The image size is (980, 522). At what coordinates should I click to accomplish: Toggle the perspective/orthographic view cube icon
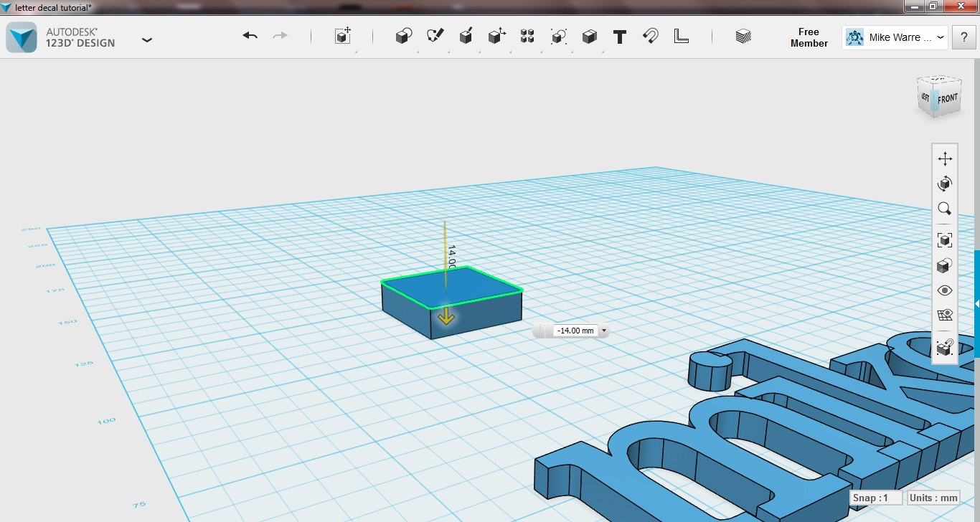click(x=945, y=265)
